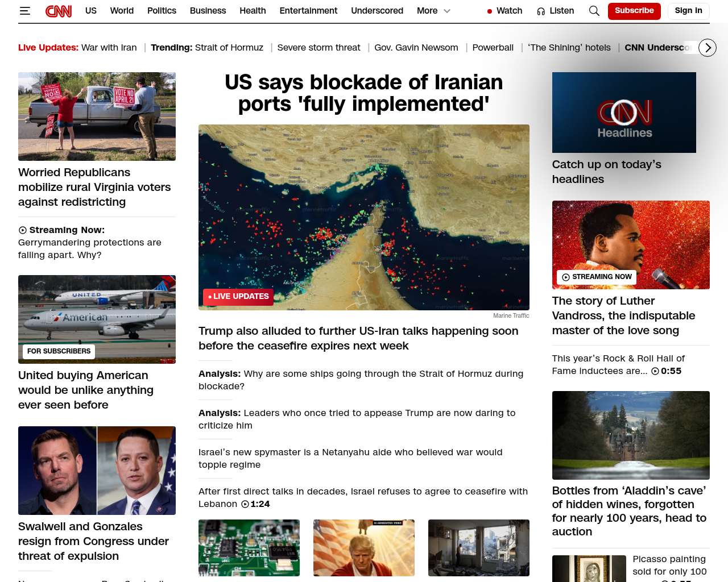
Task: Play the 0:55 Rock Hall video icon
Action: click(x=655, y=371)
